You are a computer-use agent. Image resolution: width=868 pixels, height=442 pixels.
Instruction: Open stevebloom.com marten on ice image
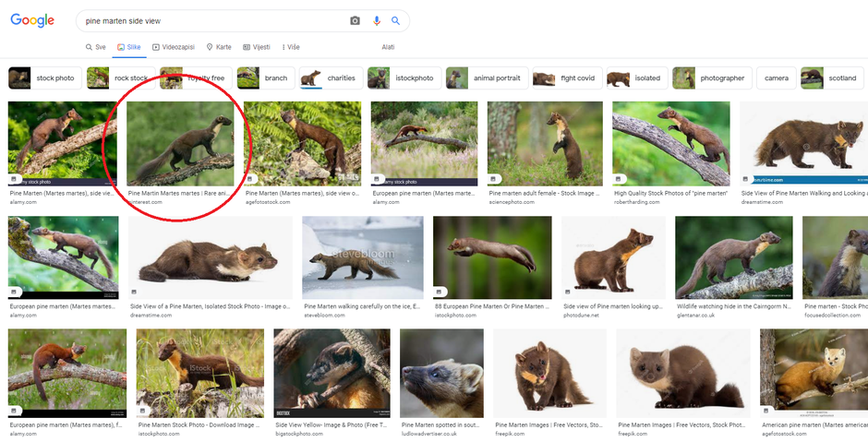click(362, 258)
